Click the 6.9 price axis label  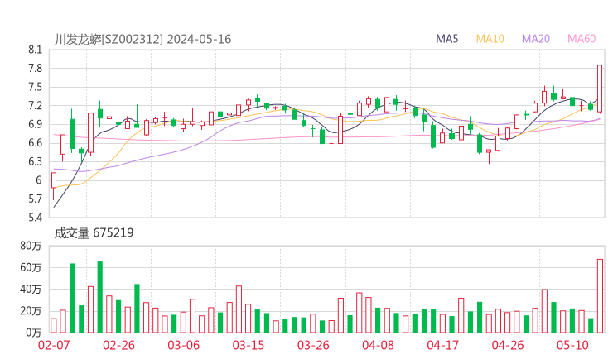(35, 124)
